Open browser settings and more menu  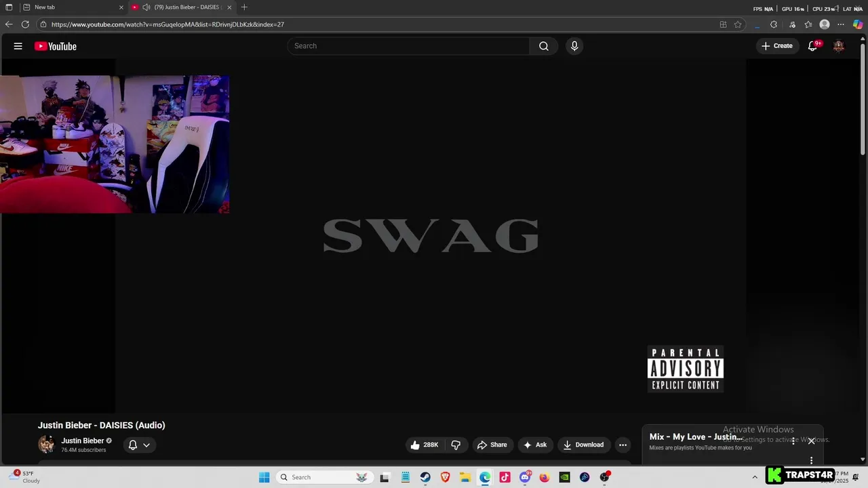841,24
